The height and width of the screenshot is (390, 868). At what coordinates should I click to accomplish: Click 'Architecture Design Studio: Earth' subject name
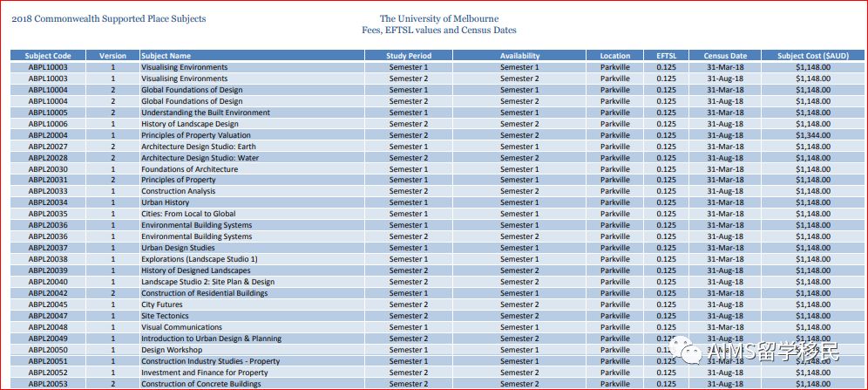(x=198, y=147)
